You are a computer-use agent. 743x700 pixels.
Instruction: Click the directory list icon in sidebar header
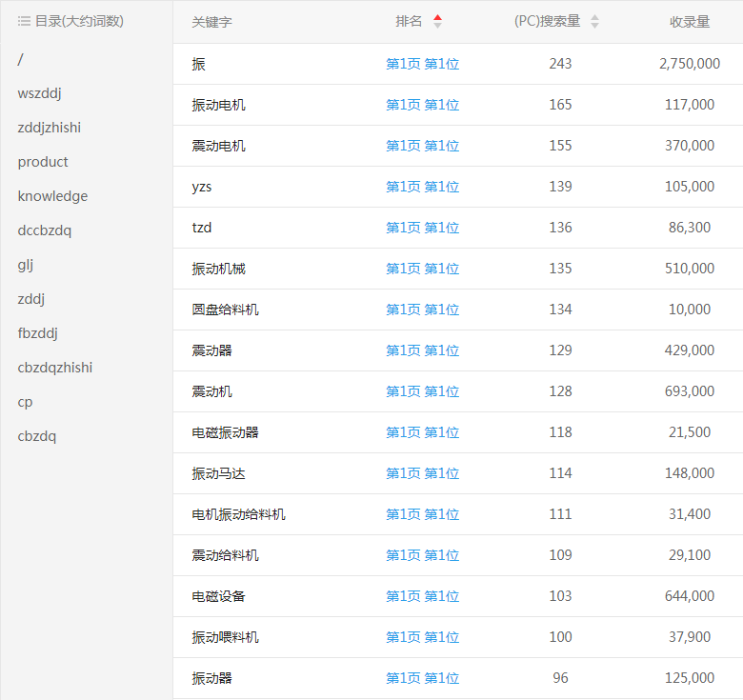pyautogui.click(x=24, y=21)
